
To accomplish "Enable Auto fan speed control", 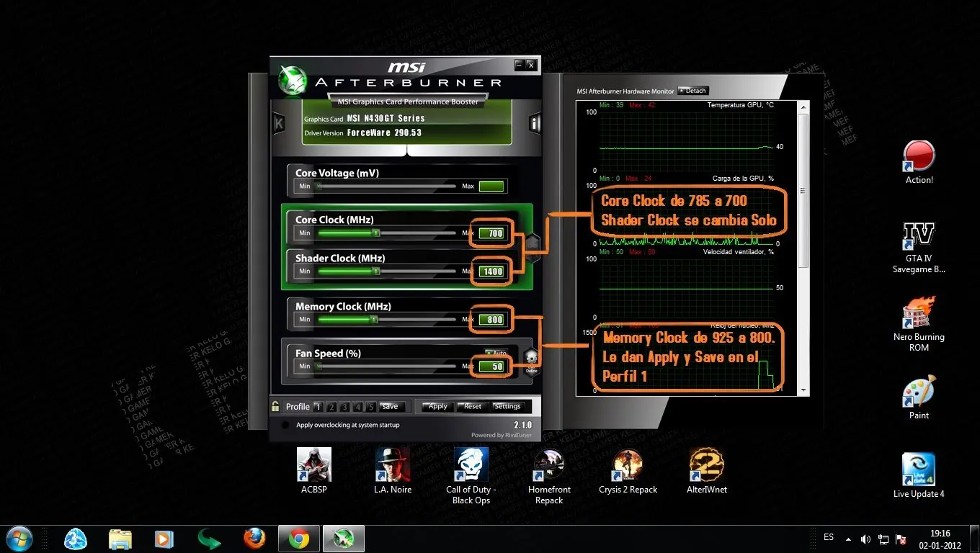I will tap(496, 353).
